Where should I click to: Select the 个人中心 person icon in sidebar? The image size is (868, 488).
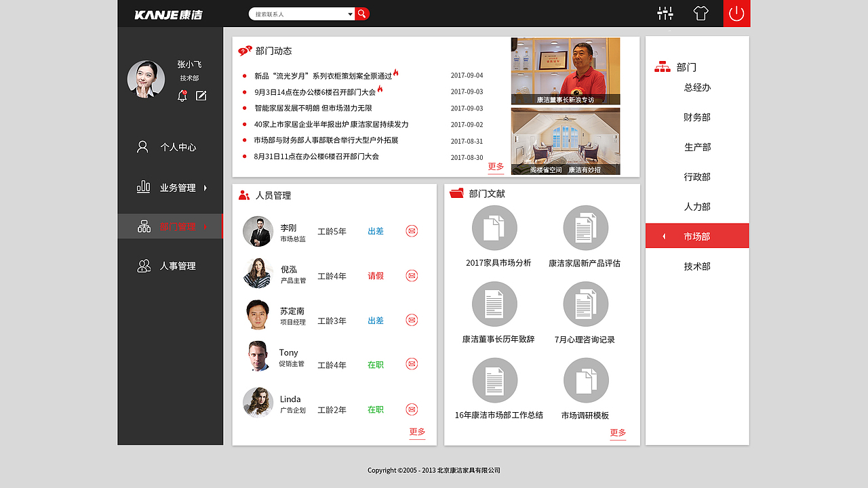coord(143,146)
